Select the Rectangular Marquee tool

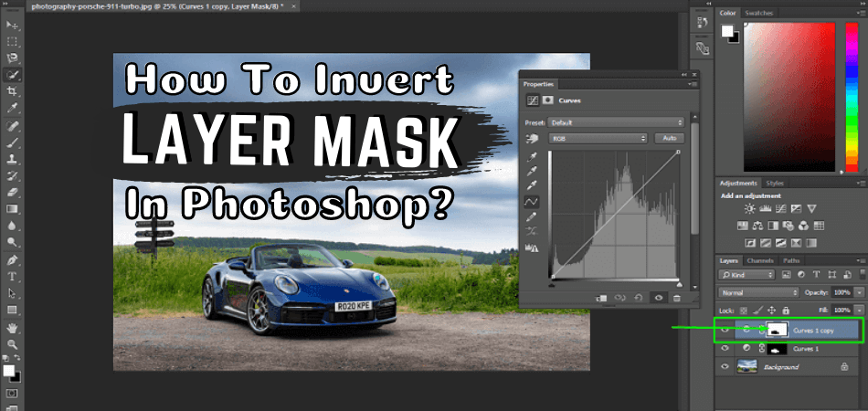click(12, 41)
